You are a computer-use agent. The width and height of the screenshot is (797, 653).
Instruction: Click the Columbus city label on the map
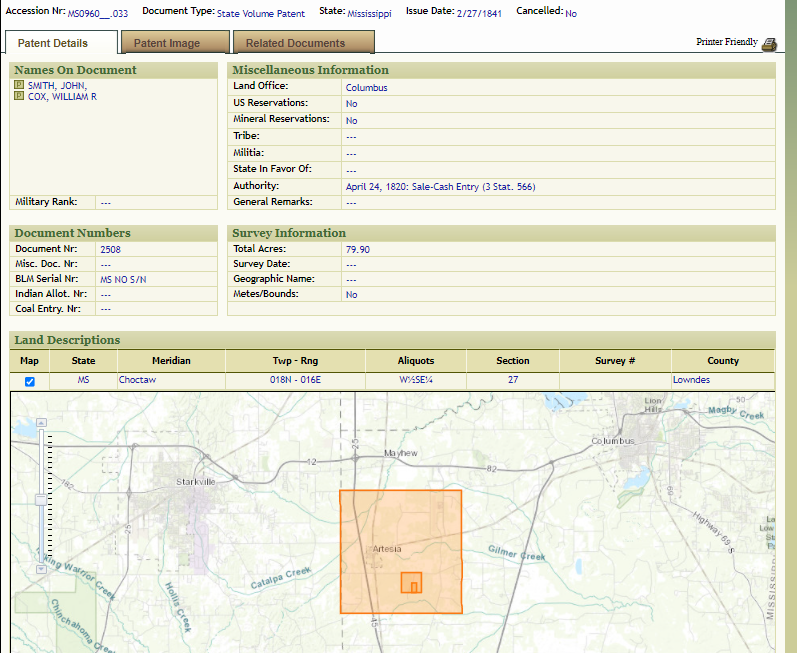(613, 441)
